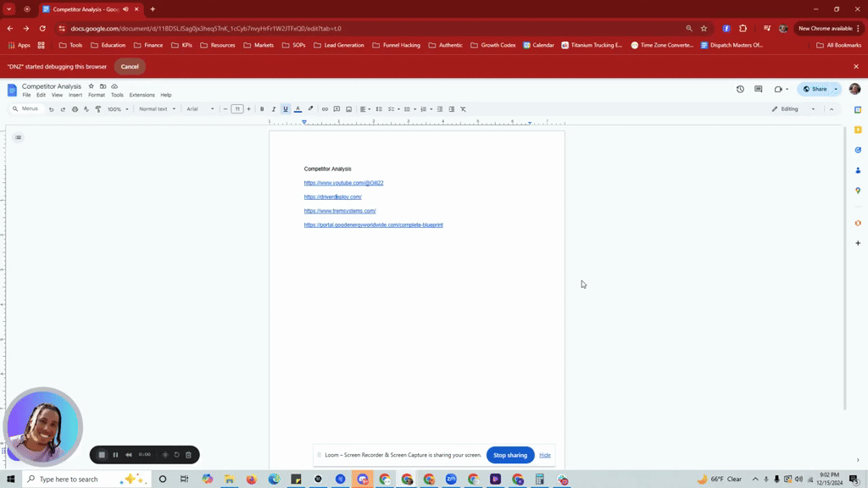868x488 pixels.
Task: Open the text color picker
Action: point(298,109)
